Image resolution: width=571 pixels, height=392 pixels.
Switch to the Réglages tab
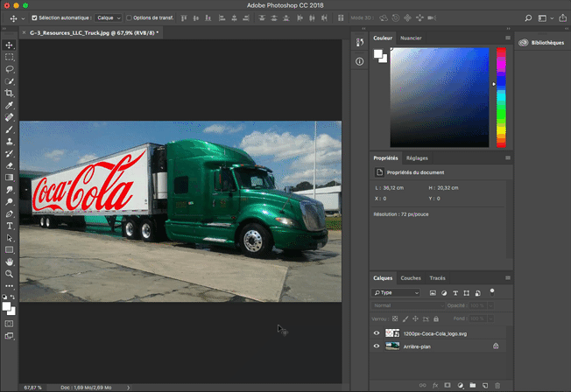(x=417, y=158)
